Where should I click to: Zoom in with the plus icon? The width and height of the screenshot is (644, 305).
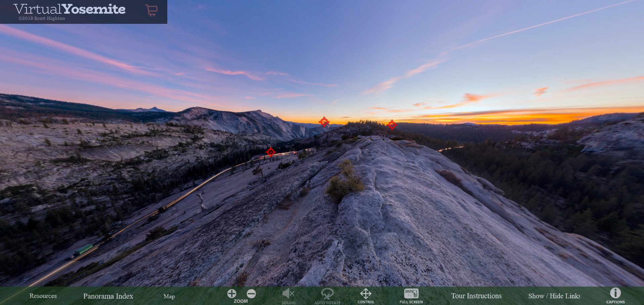coord(232,294)
